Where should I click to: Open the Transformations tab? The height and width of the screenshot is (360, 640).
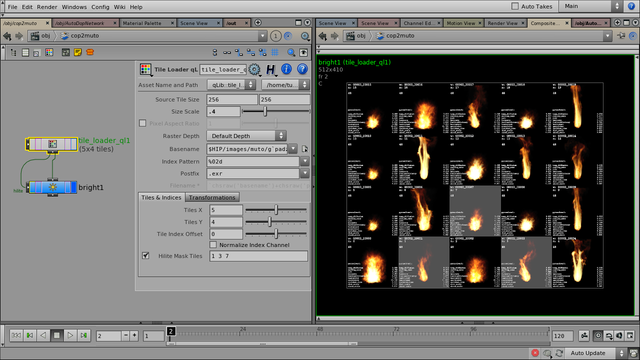(212, 198)
